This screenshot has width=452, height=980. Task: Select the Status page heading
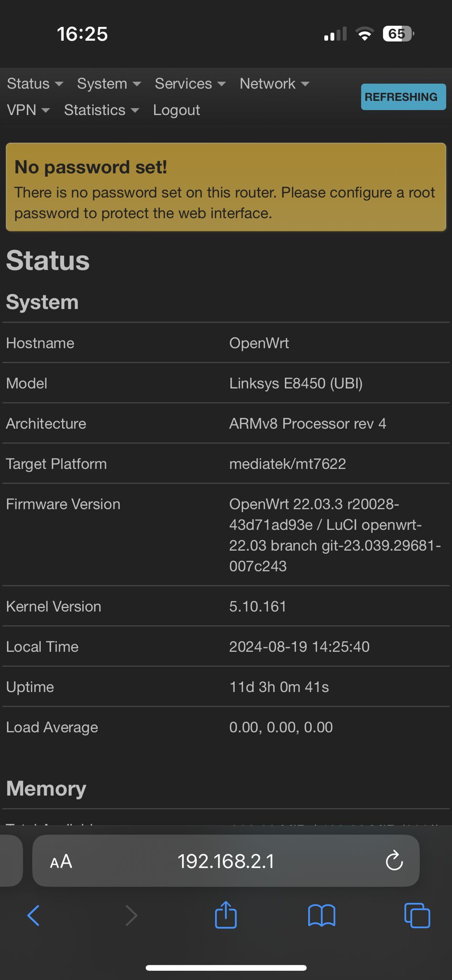(x=48, y=260)
